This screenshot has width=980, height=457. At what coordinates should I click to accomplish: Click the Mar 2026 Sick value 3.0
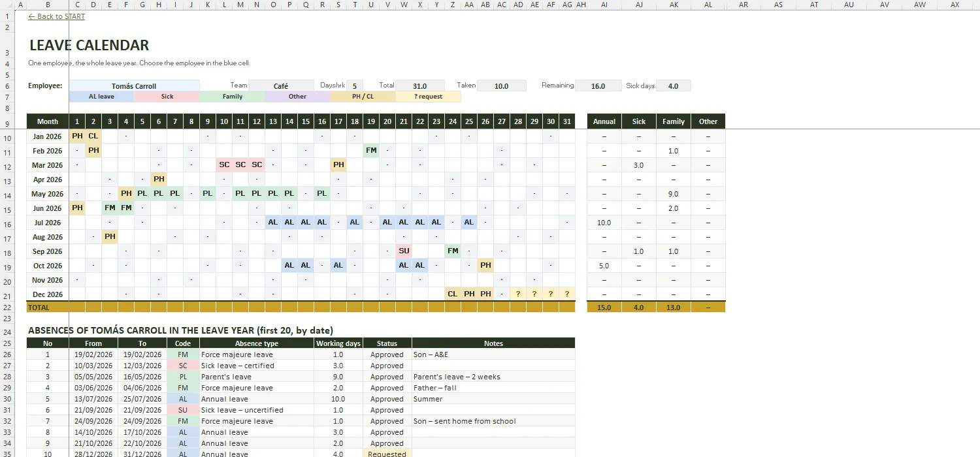(639, 165)
